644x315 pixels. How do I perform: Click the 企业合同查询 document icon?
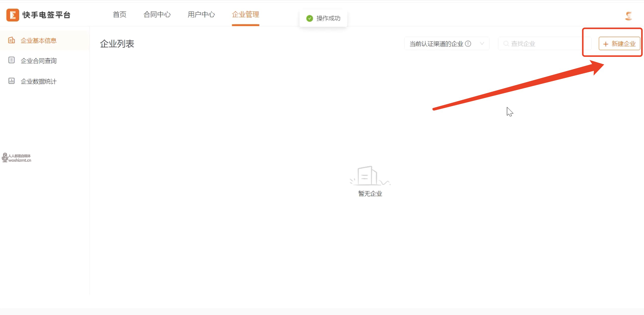12,60
